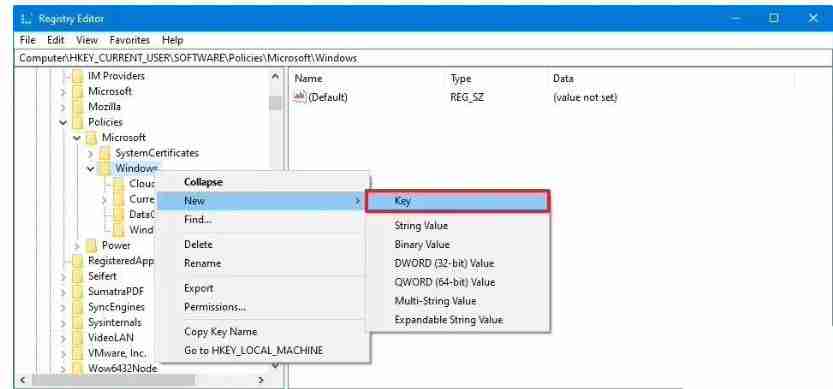Click the Power folder icon
Screen dimensions: 833x389
point(91,246)
